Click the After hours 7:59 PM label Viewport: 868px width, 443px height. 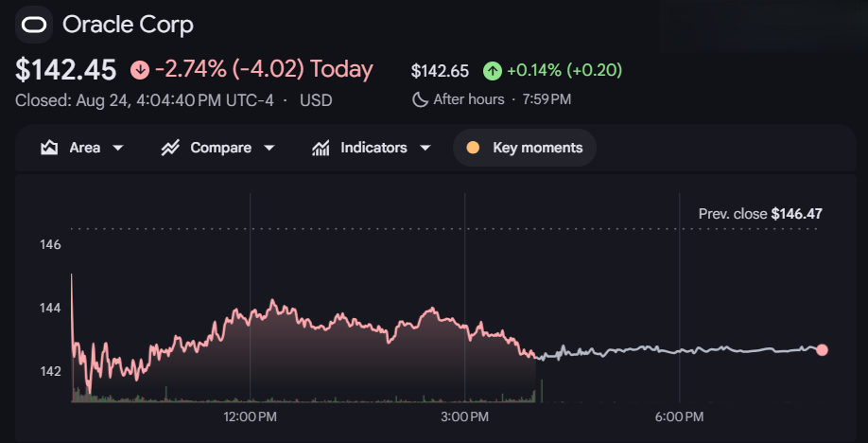[502, 99]
